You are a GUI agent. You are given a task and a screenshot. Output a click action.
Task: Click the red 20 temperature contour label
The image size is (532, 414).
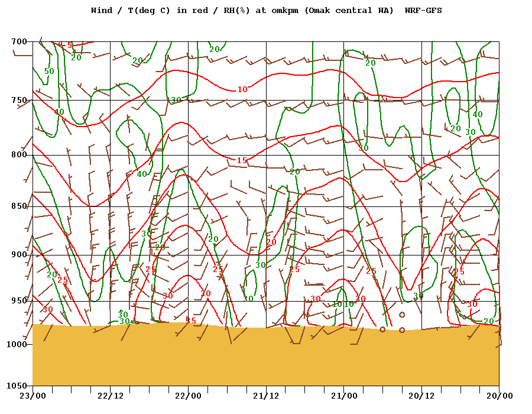[x=271, y=242]
